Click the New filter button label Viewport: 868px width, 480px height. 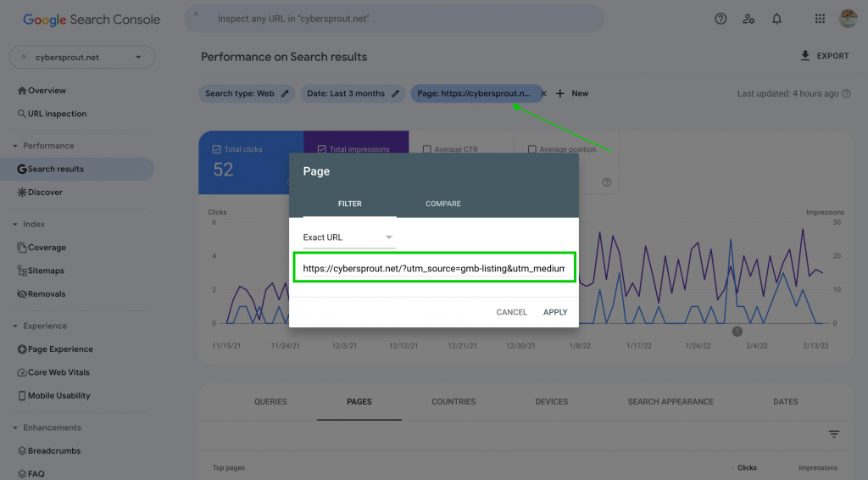[x=580, y=93]
